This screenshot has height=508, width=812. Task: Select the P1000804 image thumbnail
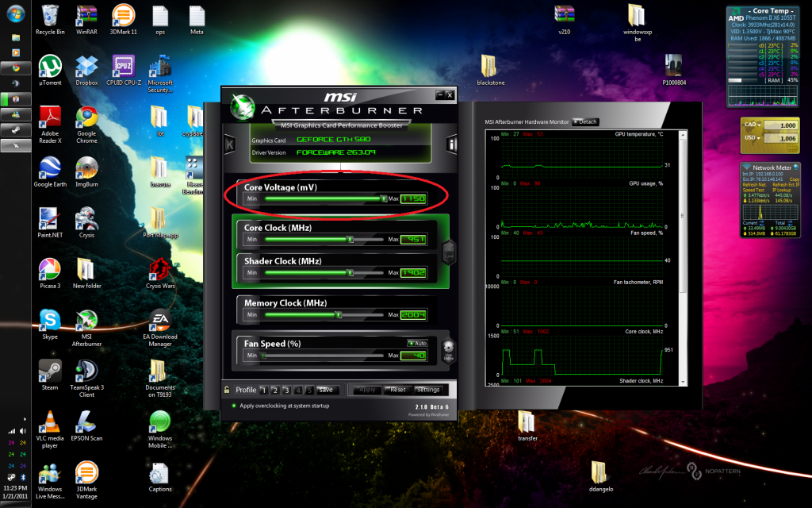(674, 71)
